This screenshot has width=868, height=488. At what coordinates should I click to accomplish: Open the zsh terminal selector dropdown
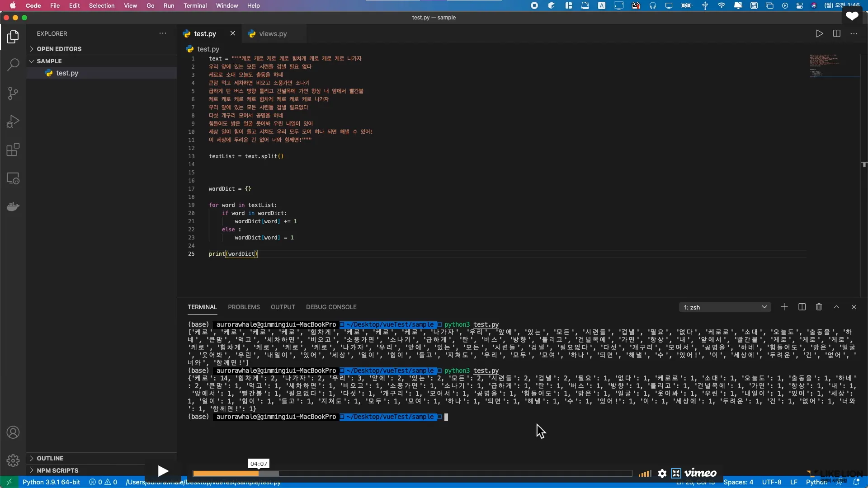click(725, 307)
